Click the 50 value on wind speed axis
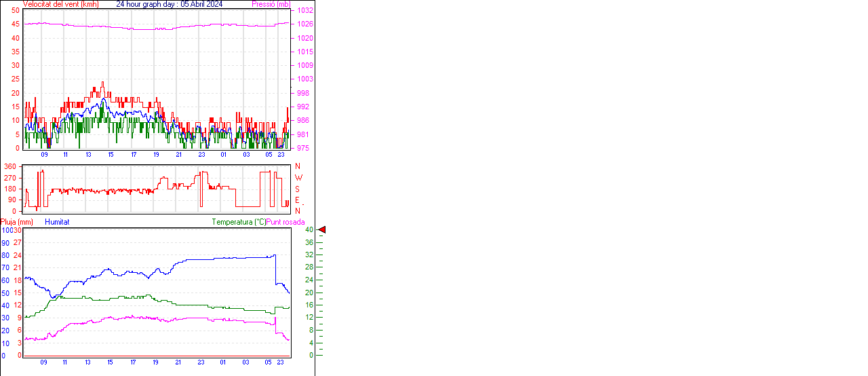 [16, 10]
